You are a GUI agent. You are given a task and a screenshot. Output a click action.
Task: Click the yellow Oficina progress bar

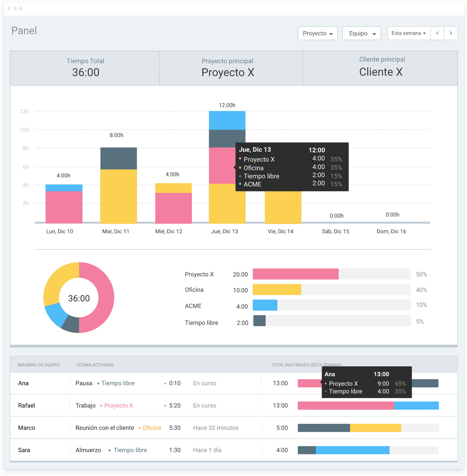click(277, 290)
